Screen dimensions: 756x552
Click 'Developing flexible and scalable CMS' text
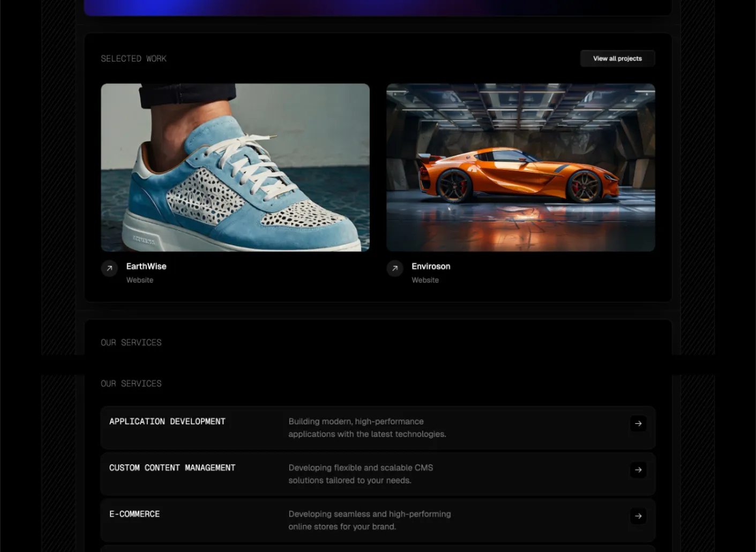(x=361, y=468)
